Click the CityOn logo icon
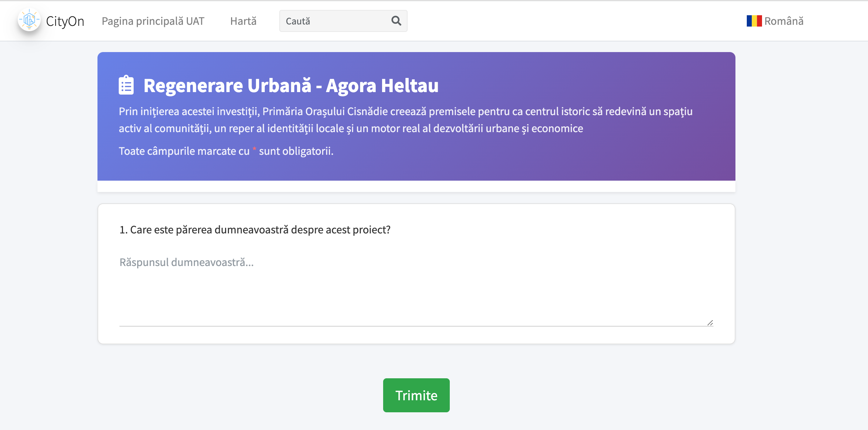 29,20
